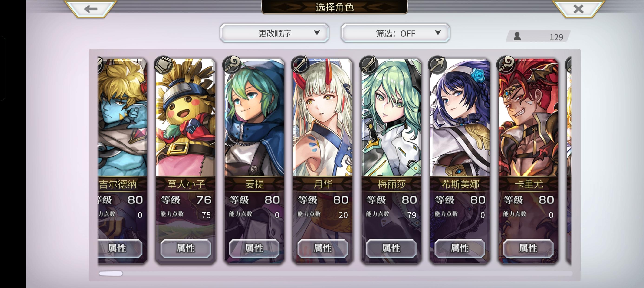Click the arrow weapon icon on 希斯美娜
This screenshot has height=288, width=644.
click(x=437, y=65)
